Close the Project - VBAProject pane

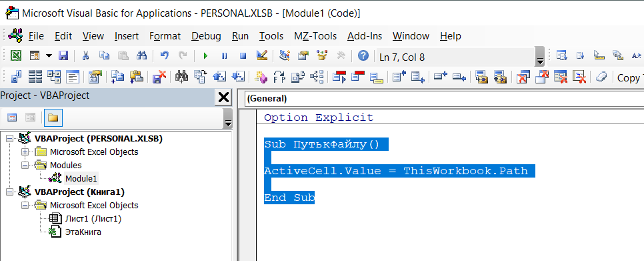point(223,97)
